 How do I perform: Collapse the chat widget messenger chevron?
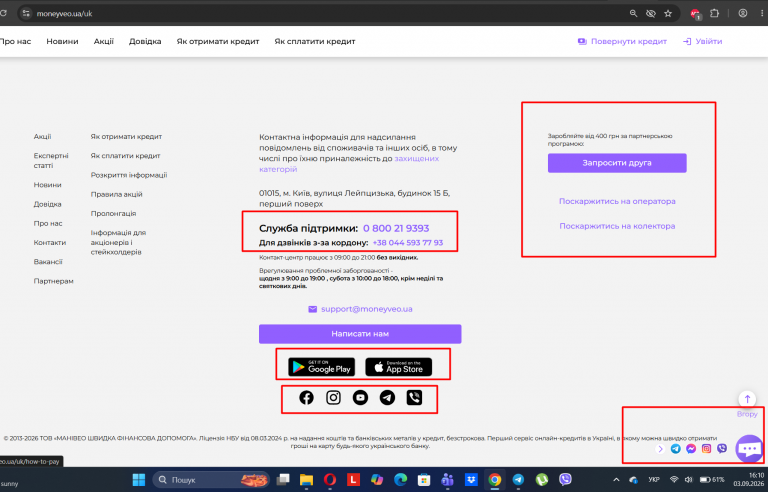660,448
